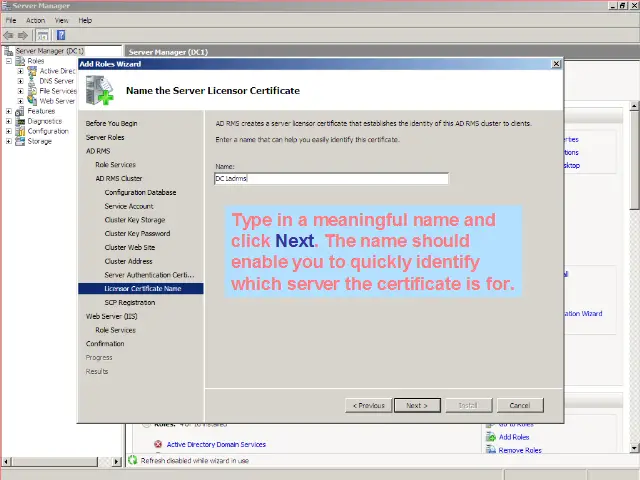Image resolution: width=640 pixels, height=480 pixels.
Task: Click the scroll down arrow in main pane
Action: coord(634,448)
